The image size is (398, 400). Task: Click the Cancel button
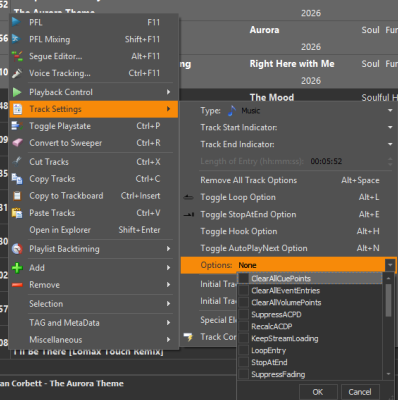tap(360, 392)
